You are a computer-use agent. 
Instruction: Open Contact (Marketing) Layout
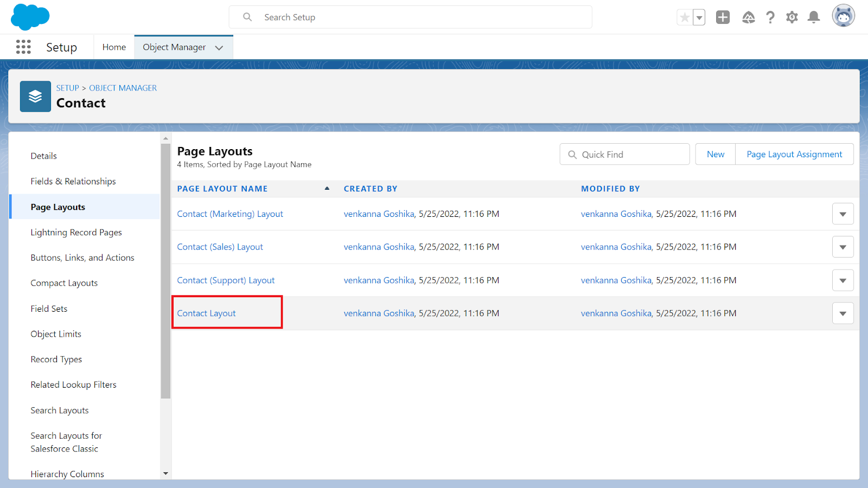click(230, 214)
